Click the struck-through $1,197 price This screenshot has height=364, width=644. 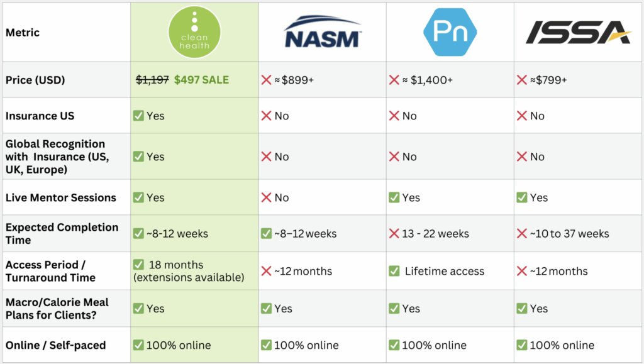coord(152,80)
